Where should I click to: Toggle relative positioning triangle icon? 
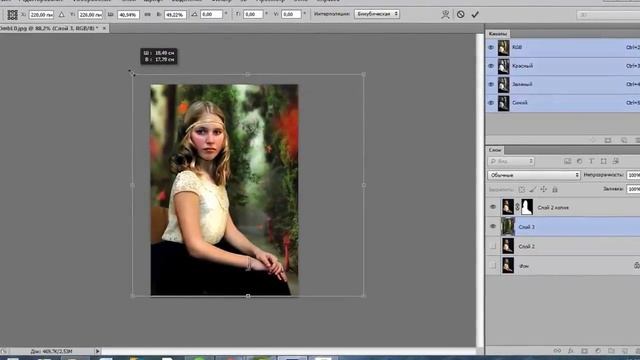[x=61, y=15]
